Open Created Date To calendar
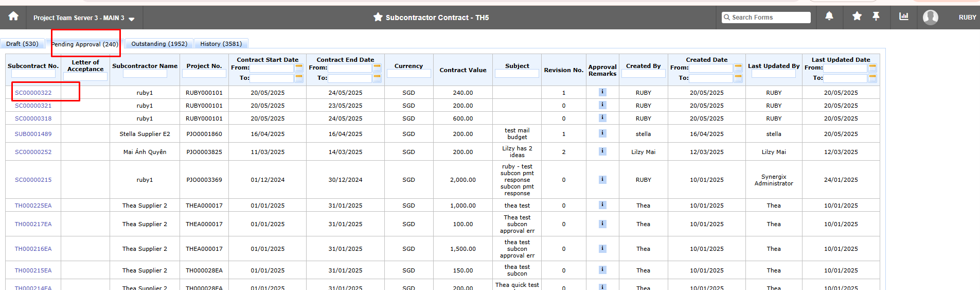The height and width of the screenshot is (290, 980). click(x=738, y=78)
